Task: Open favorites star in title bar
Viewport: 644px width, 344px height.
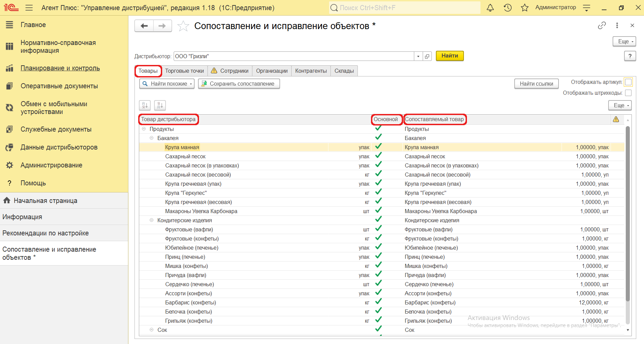Action: tap(525, 7)
